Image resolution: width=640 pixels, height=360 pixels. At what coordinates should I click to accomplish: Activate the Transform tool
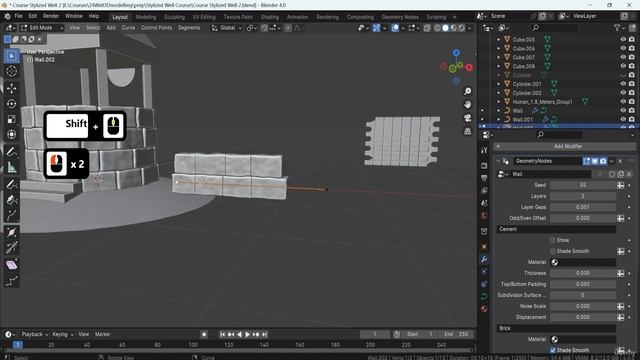coord(11,134)
